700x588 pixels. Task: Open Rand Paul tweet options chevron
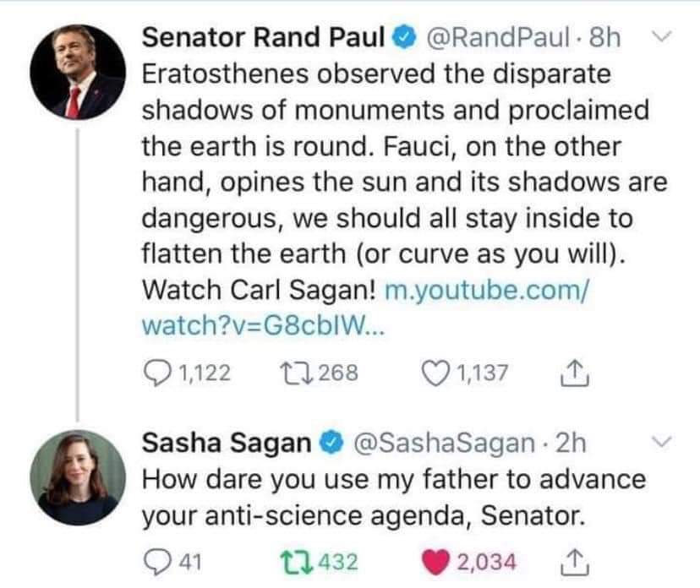coord(664,37)
